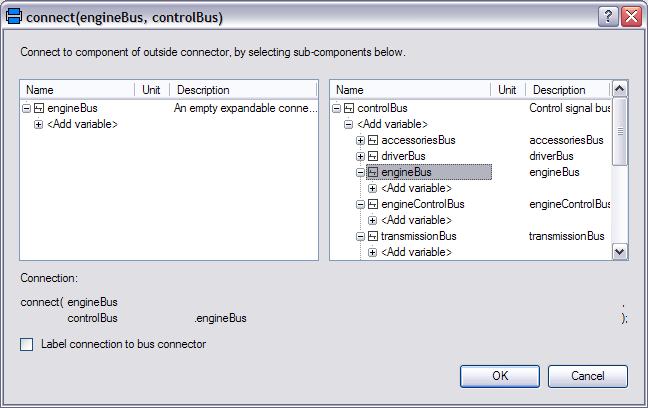Screen dimensions: 648x408
Task: Select Add variable under left engineBus
Action: (x=82, y=124)
